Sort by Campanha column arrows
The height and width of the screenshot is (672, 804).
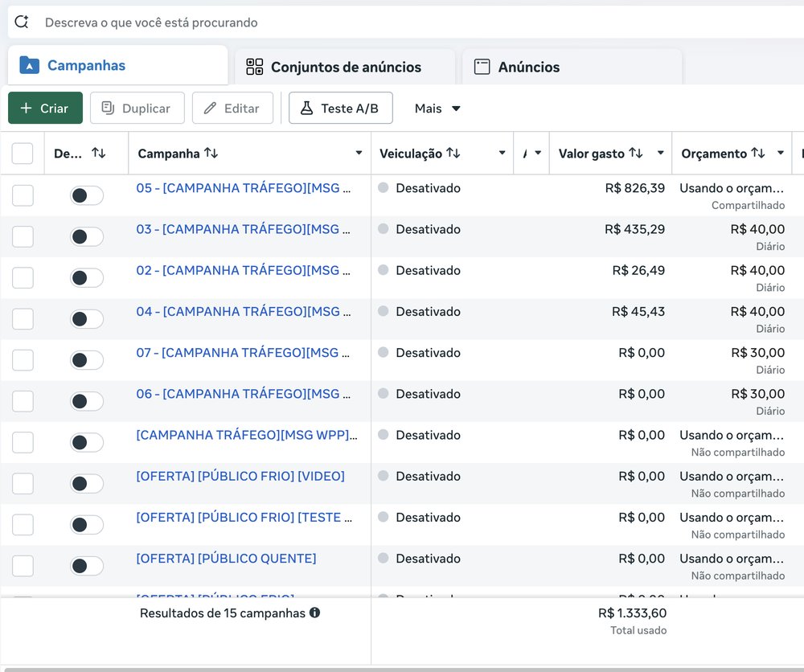point(211,153)
